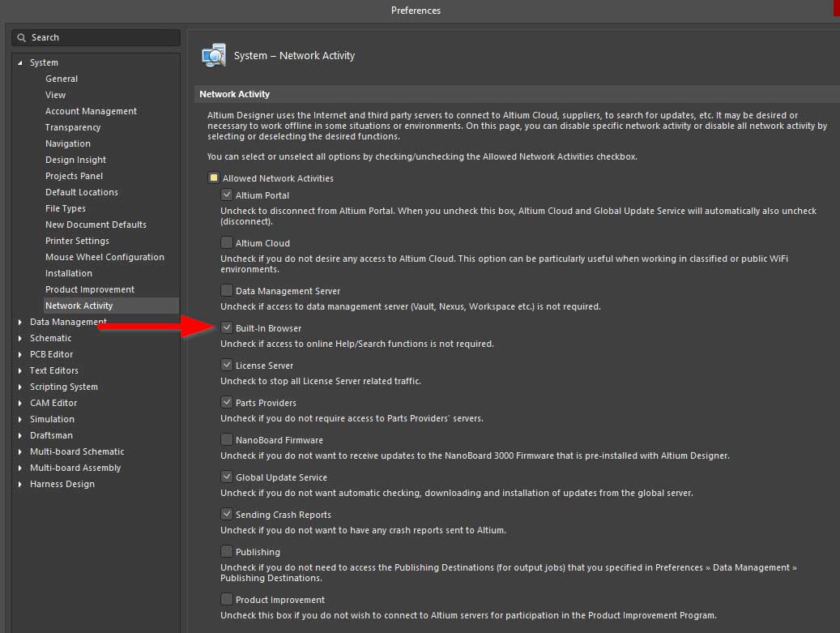Select Mouse Wheel Configuration settings
The width and height of the screenshot is (840, 633).
pos(104,257)
